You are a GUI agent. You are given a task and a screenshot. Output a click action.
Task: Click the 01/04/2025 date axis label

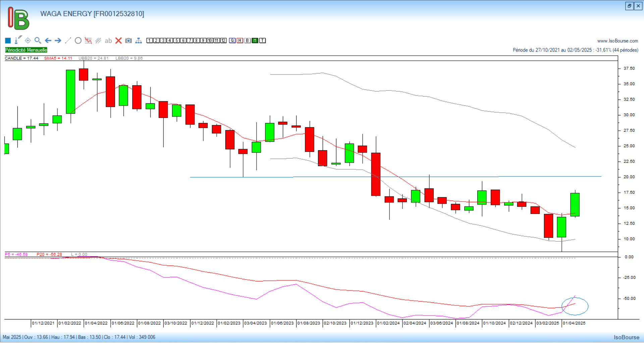click(574, 323)
